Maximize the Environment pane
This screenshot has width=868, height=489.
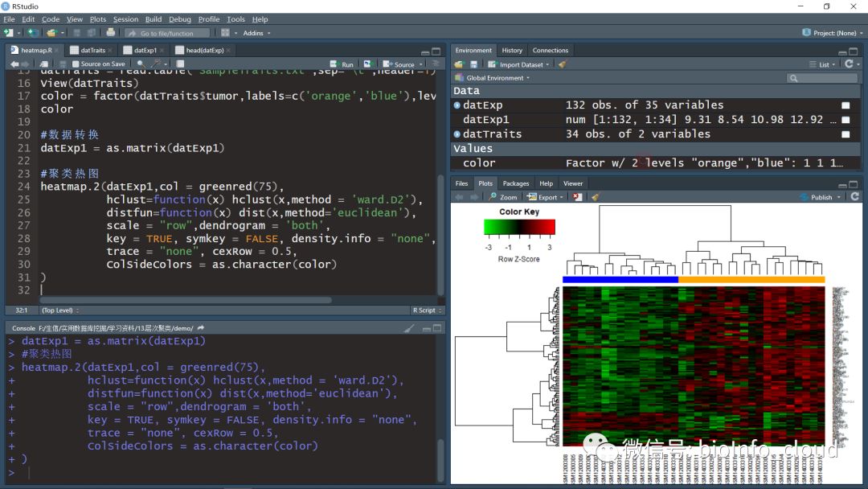[853, 51]
